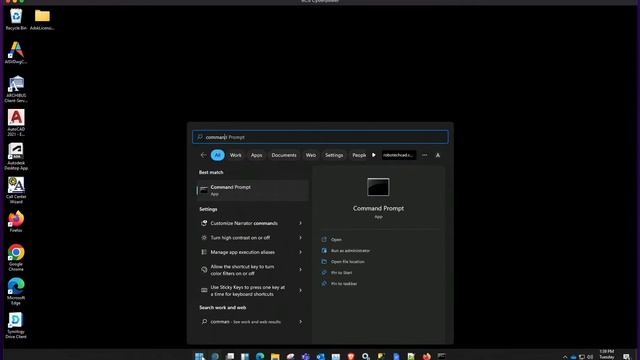The height and width of the screenshot is (360, 640).
Task: Switch to the Apps filter tab
Action: [x=256, y=155]
